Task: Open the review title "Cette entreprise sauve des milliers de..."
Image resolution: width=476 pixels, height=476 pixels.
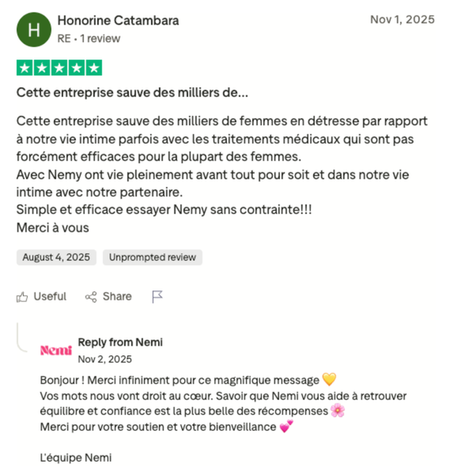Action: (132, 93)
